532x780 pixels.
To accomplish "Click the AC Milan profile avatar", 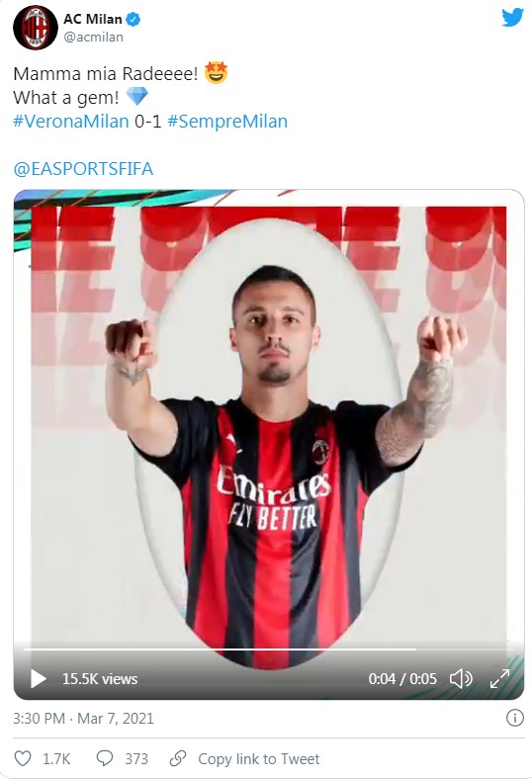I will (36, 28).
